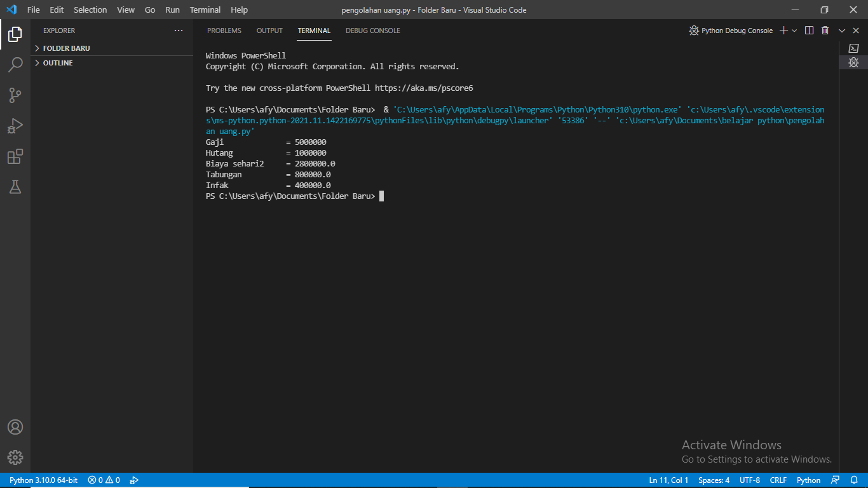Click the pscore6 URL in terminal
Viewport: 868px width, 488px height.
pos(424,88)
